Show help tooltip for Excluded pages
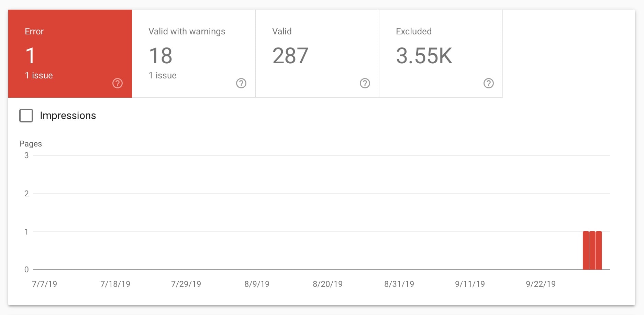Screen dimensions: 644x315 coord(489,83)
